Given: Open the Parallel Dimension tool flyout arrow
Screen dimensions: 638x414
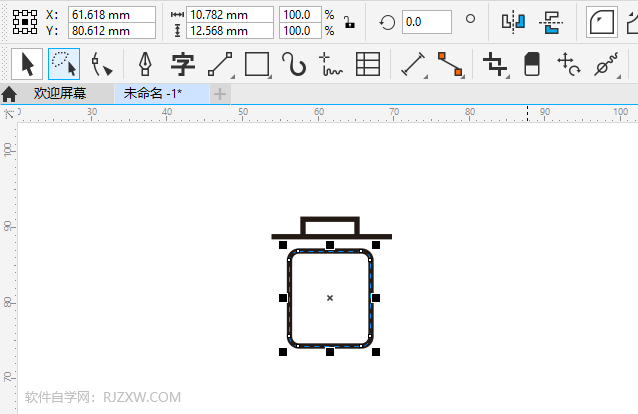Looking at the screenshot, I should pyautogui.click(x=426, y=77).
